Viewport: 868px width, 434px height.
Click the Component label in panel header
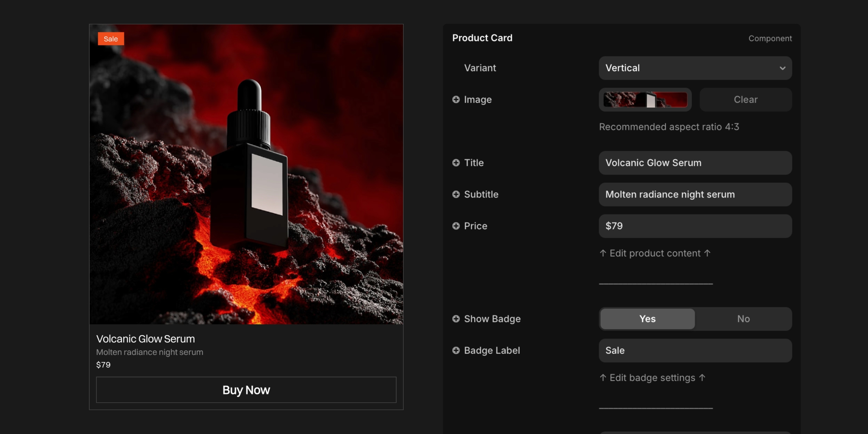click(769, 39)
